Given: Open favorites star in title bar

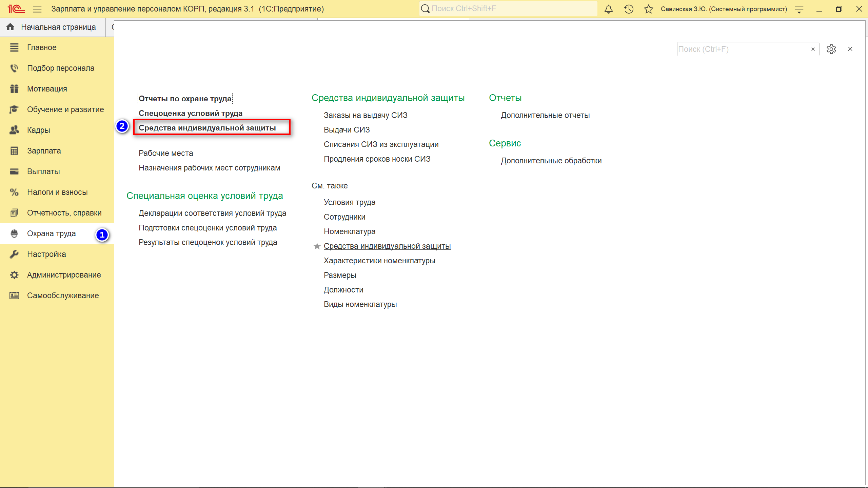Looking at the screenshot, I should [x=648, y=9].
